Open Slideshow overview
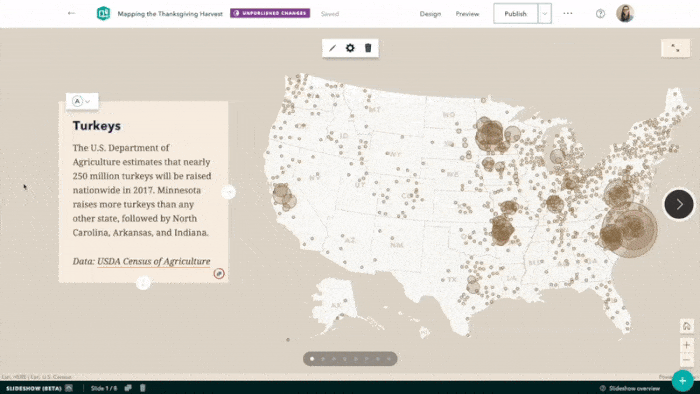 [630, 388]
